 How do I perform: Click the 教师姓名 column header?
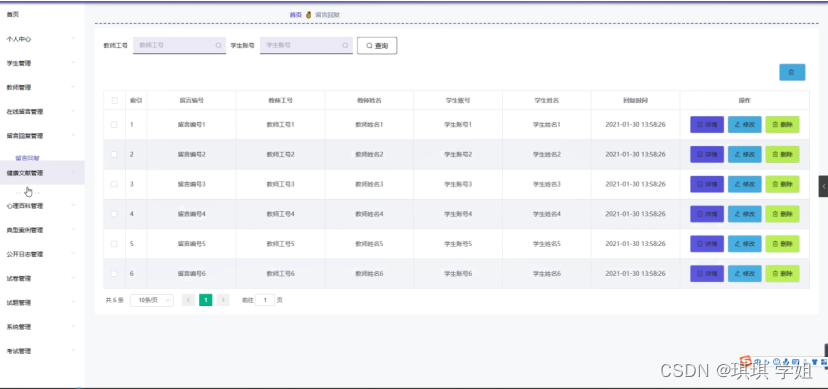(x=369, y=100)
